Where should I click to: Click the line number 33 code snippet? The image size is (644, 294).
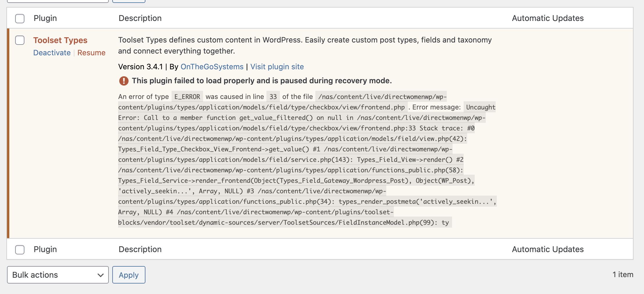tap(273, 97)
